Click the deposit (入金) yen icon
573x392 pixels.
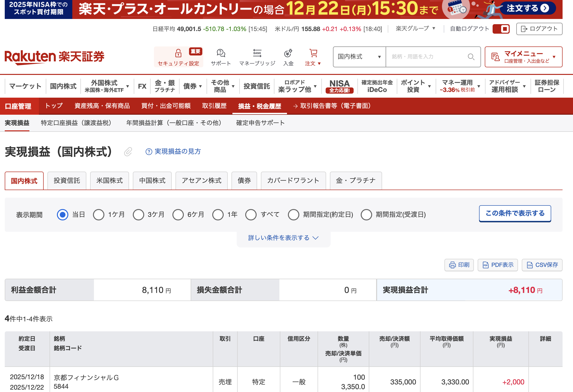(288, 53)
